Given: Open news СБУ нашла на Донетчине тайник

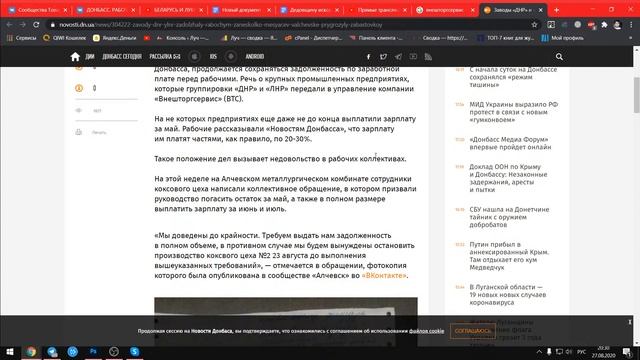Looking at the screenshot, I should tap(509, 217).
